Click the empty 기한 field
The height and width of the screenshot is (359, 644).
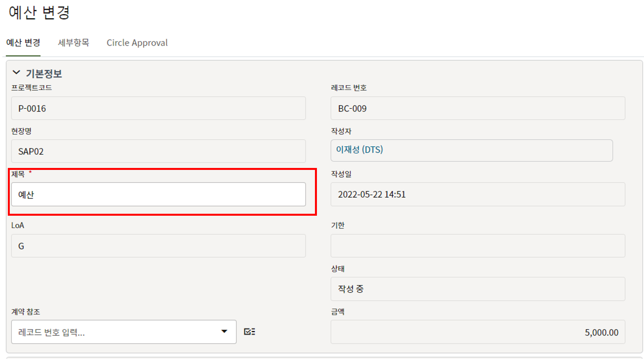tap(477, 246)
